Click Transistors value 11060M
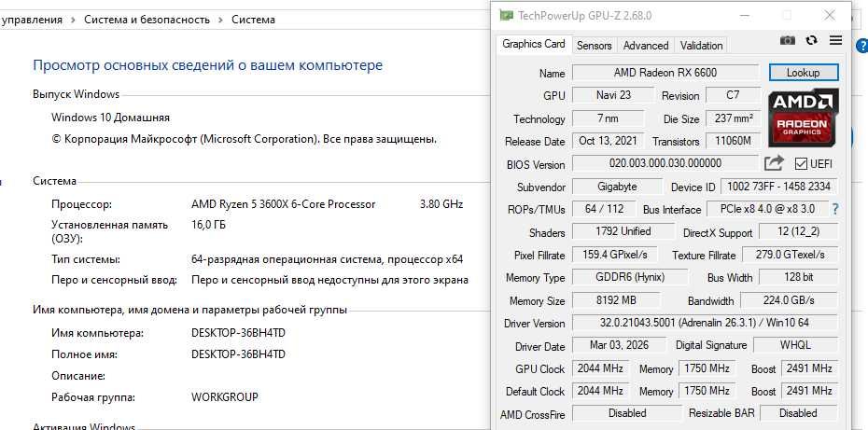Image resolution: width=868 pixels, height=430 pixels. (x=733, y=141)
